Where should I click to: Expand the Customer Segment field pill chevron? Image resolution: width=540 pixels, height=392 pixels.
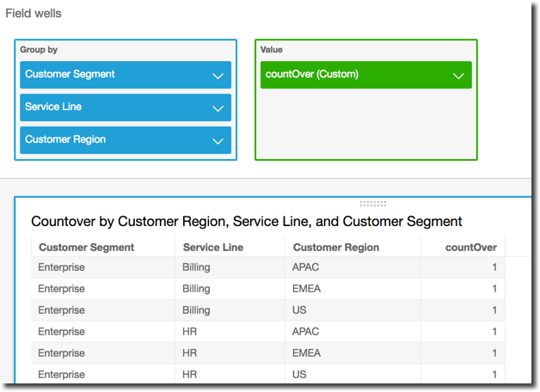click(218, 76)
